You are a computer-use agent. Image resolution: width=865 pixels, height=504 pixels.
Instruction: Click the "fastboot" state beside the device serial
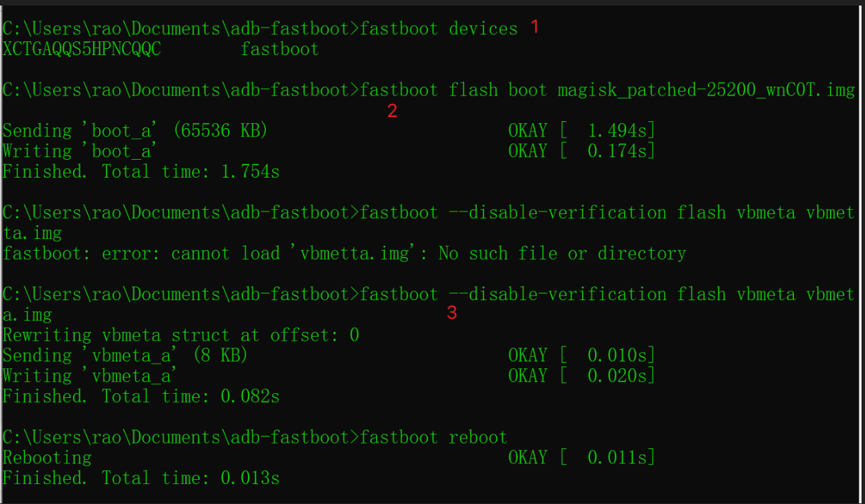280,50
